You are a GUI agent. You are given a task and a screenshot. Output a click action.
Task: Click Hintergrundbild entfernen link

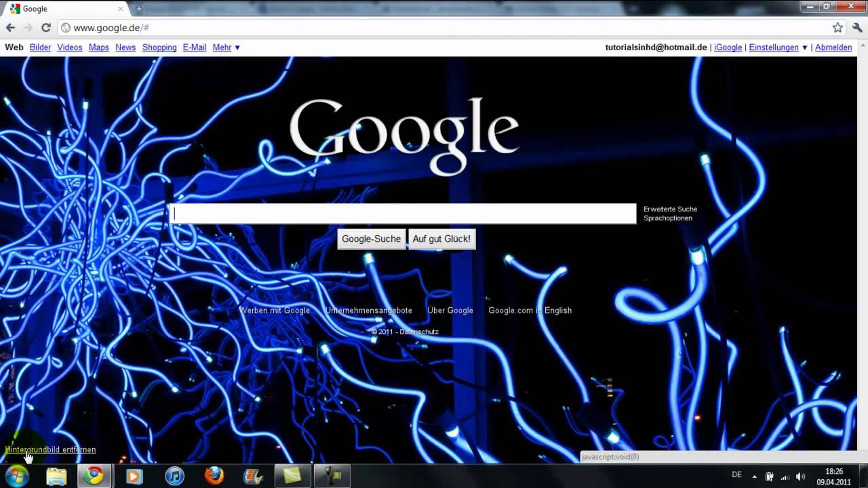50,449
